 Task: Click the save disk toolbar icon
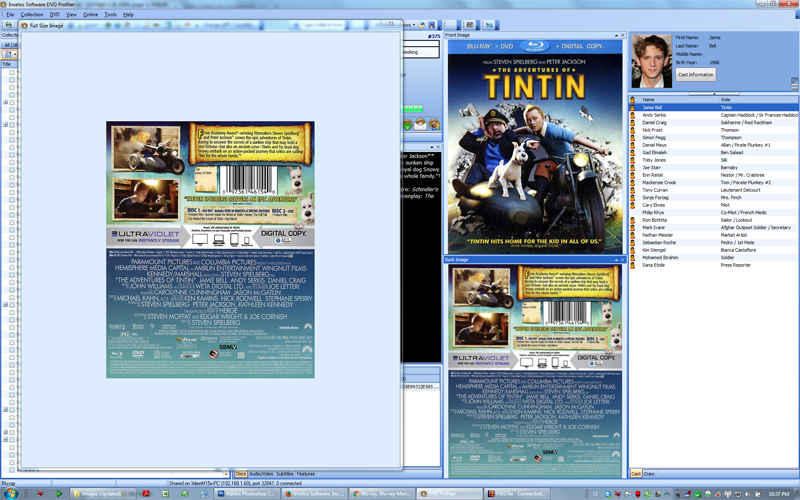pos(432,25)
